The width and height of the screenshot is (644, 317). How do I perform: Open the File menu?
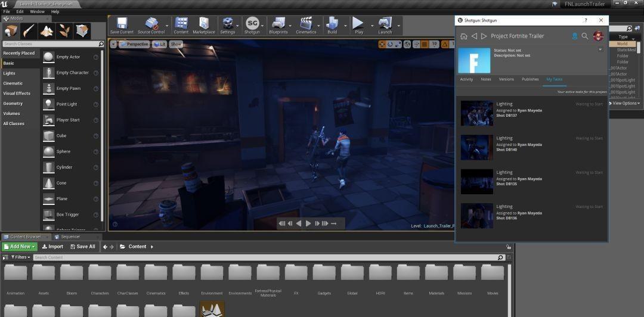coord(7,12)
